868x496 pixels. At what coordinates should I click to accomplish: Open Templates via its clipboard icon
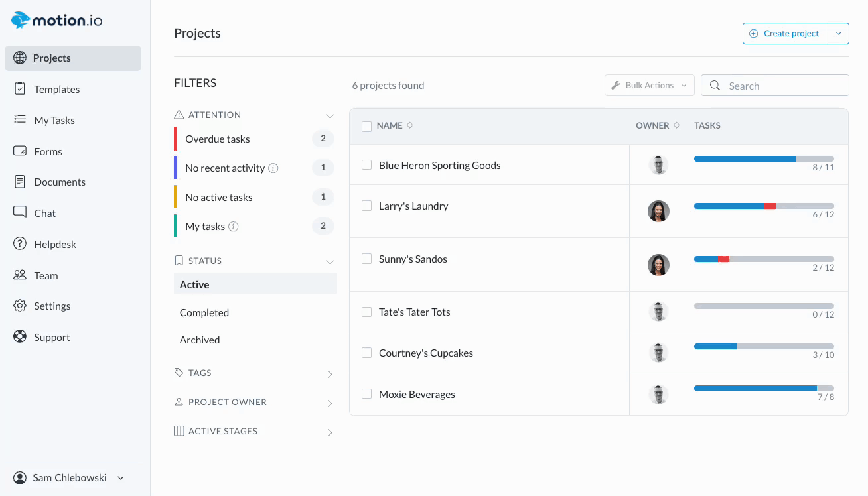coord(20,89)
